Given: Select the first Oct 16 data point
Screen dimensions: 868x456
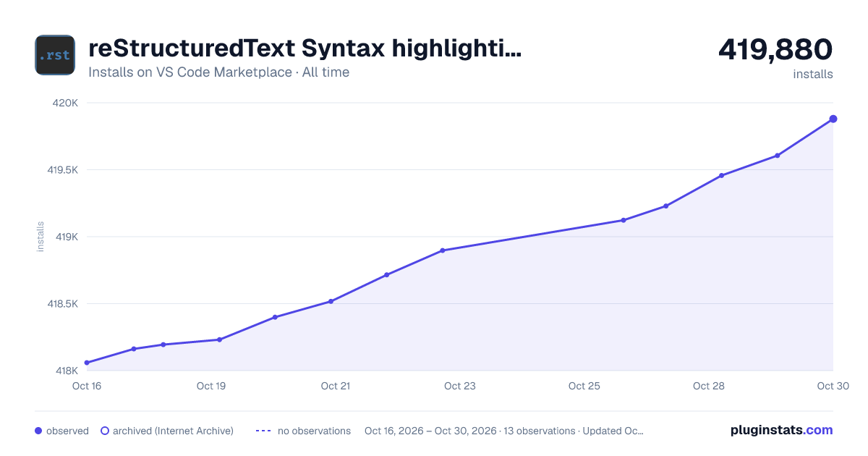Looking at the screenshot, I should click(x=87, y=363).
